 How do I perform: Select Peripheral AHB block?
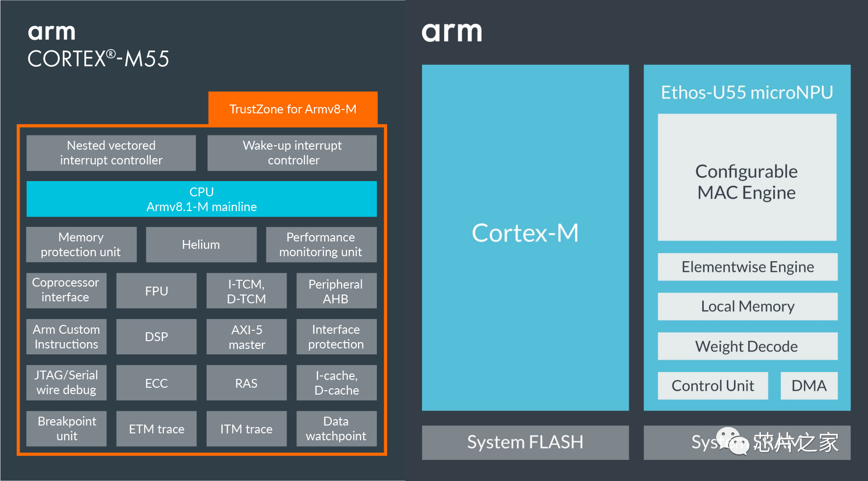tap(337, 291)
